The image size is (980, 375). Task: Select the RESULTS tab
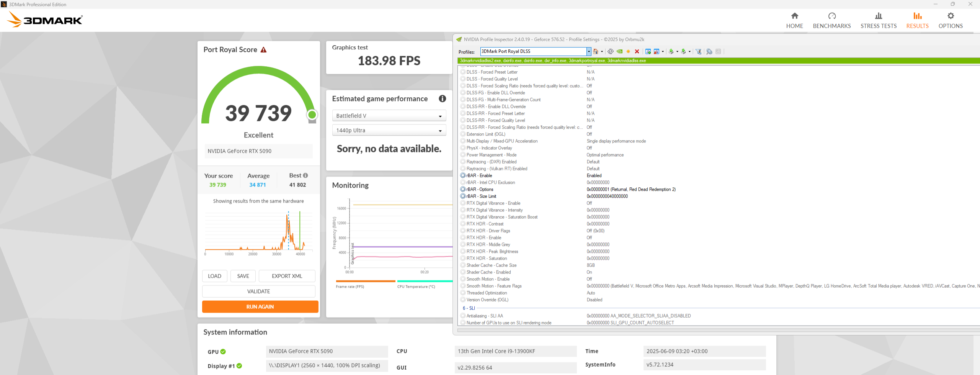point(918,20)
